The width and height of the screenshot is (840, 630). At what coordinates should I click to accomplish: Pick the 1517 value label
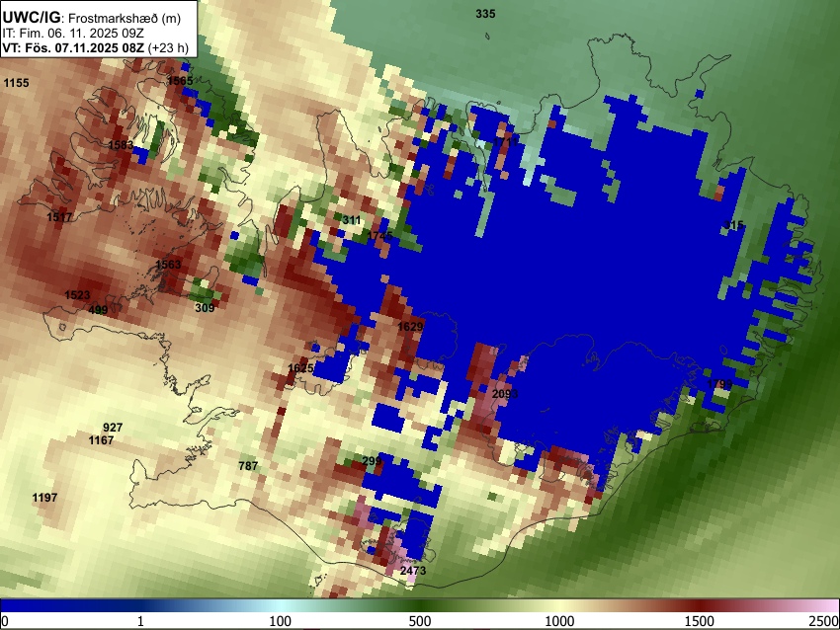coord(59,217)
